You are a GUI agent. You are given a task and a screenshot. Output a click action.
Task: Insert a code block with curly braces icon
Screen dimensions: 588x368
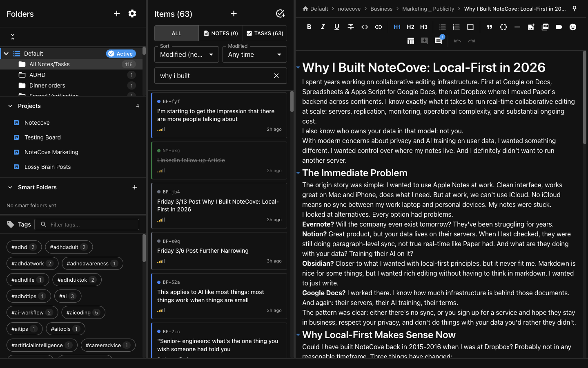coord(503,27)
